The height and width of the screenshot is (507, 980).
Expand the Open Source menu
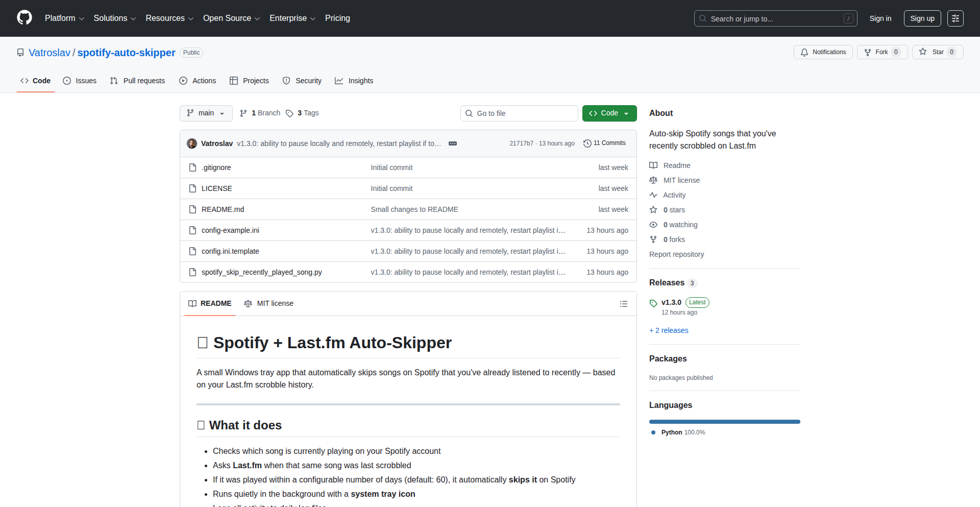pyautogui.click(x=231, y=18)
